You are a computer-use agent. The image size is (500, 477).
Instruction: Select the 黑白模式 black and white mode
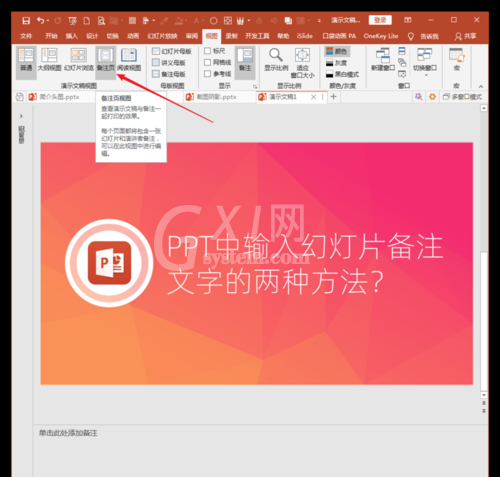342,74
